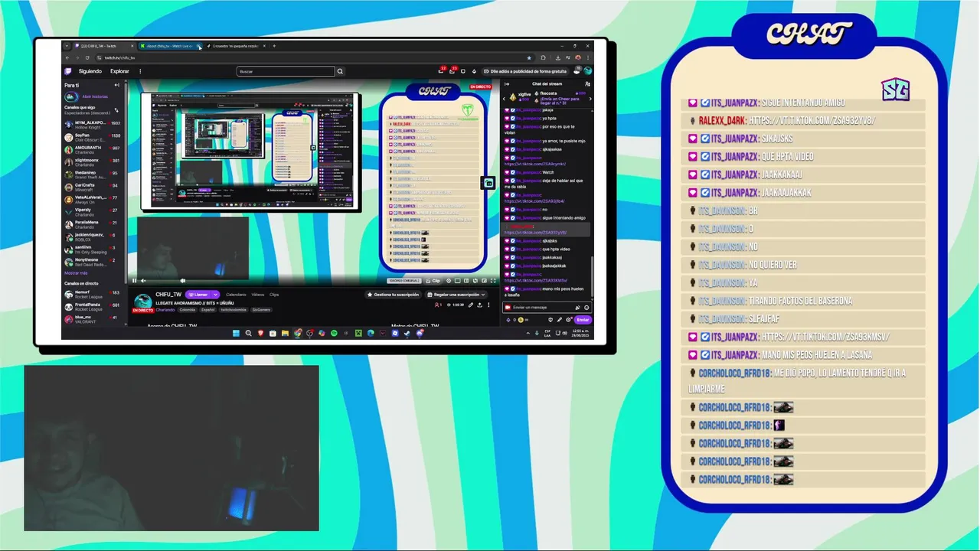Click the Bits icon below chat input
The image size is (980, 551).
(x=508, y=320)
